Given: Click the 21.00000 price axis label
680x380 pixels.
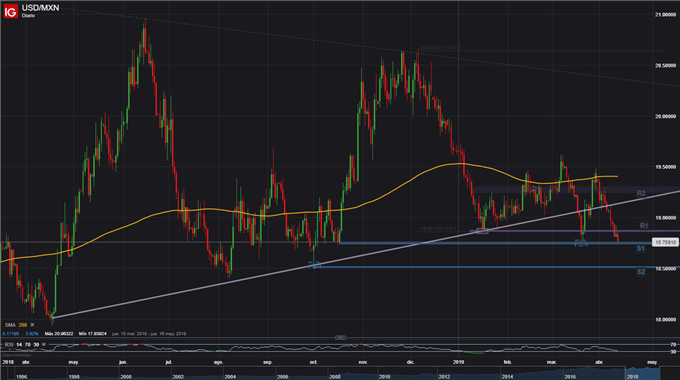Looking at the screenshot, I should click(665, 15).
